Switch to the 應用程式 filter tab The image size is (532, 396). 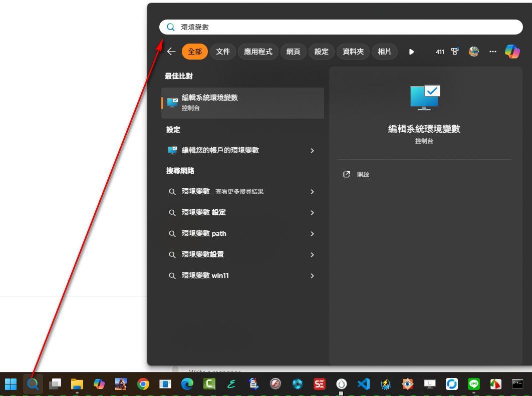[x=258, y=52]
